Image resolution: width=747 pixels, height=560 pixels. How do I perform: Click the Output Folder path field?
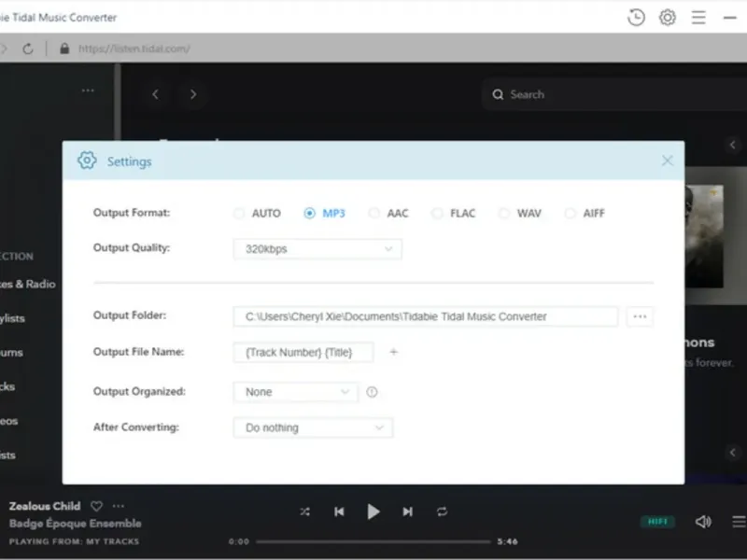point(426,316)
